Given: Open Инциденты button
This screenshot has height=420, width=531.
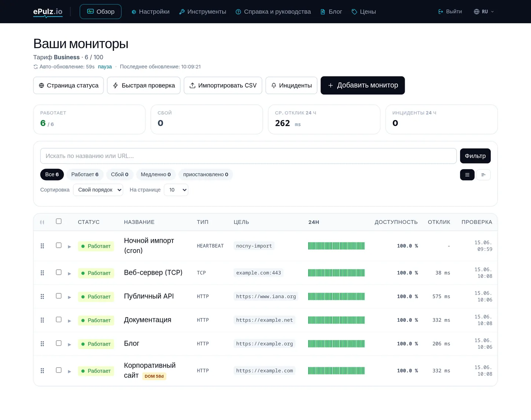Looking at the screenshot, I should pos(291,85).
